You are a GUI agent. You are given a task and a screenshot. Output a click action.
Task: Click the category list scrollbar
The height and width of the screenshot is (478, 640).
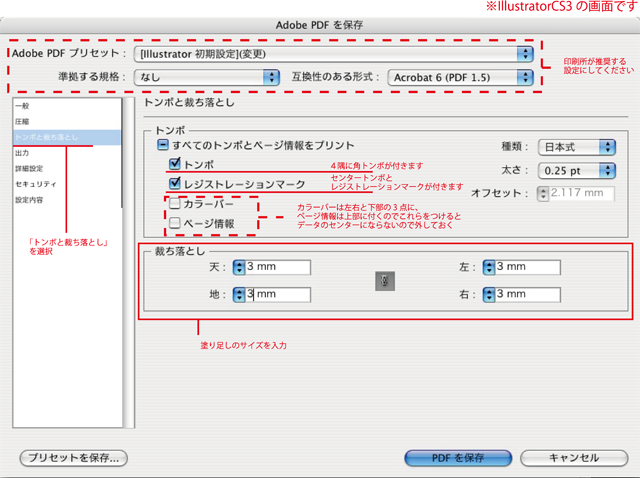pyautogui.click(x=129, y=262)
